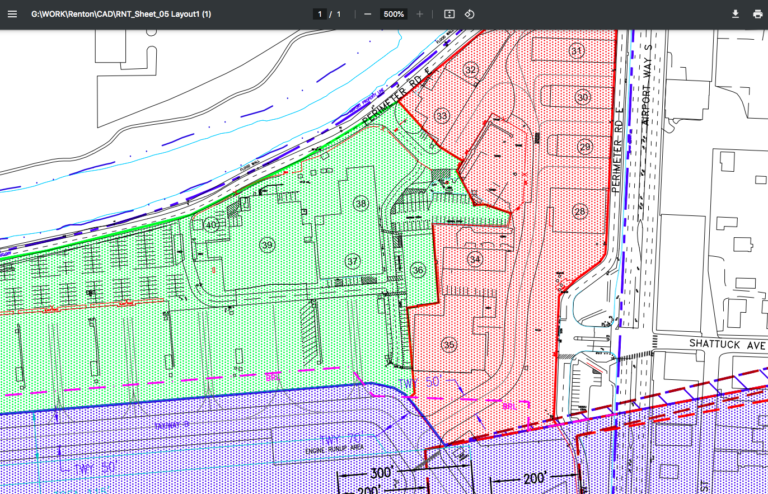Click the current page number field
This screenshot has height=494, width=768.
[x=320, y=14]
